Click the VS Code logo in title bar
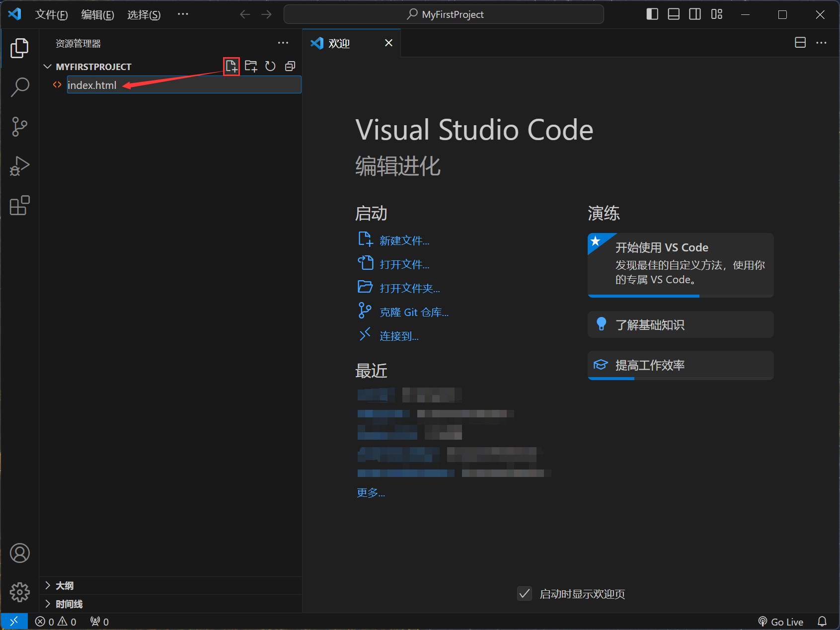The image size is (840, 630). pos(14,14)
